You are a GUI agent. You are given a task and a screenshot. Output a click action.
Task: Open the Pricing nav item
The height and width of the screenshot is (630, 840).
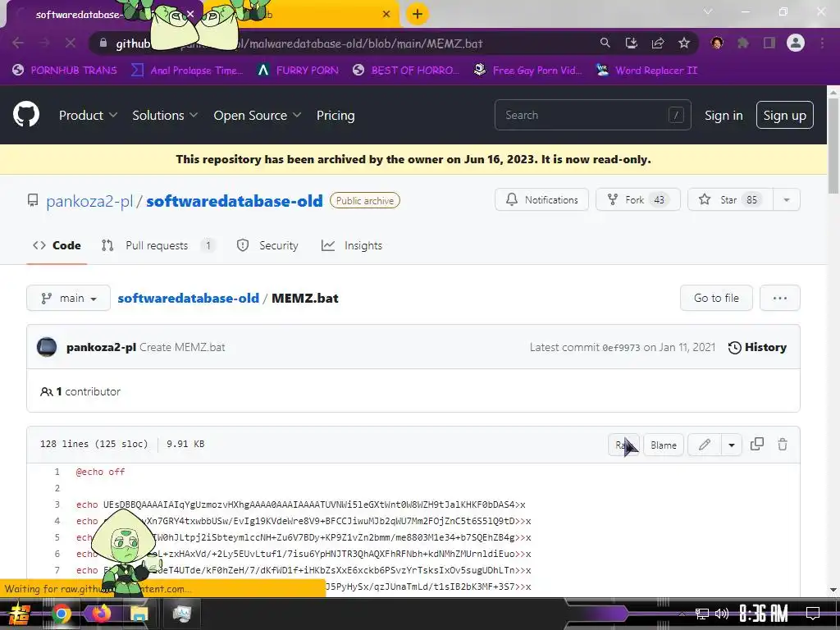click(336, 115)
